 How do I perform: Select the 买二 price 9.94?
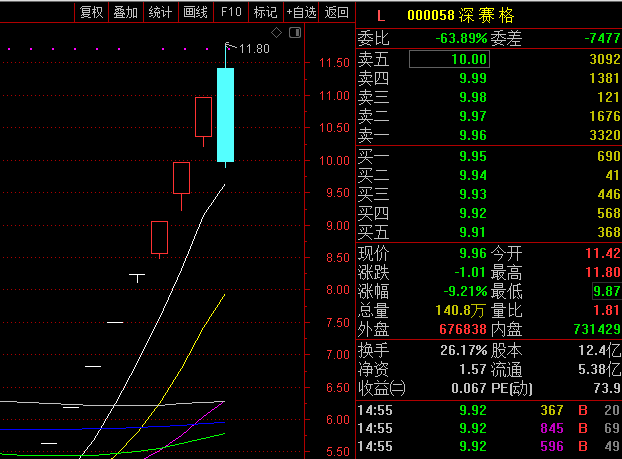[x=473, y=175]
